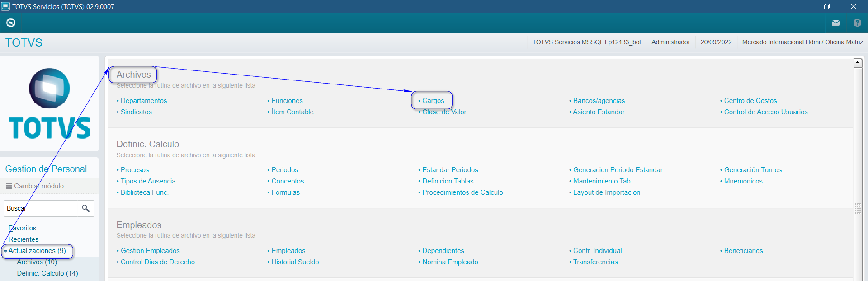Viewport: 868px width, 281px height.
Task: Open Estandar Periodos routine
Action: tap(450, 170)
